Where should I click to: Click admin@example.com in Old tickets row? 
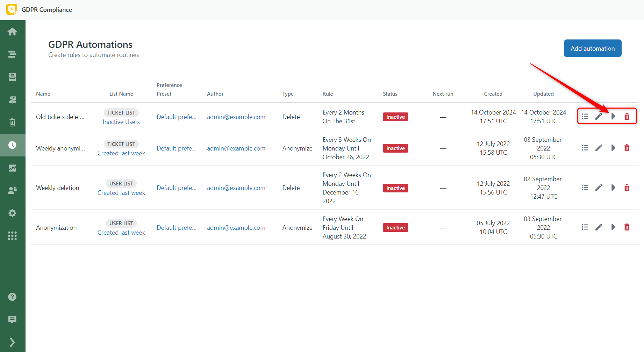coord(236,117)
